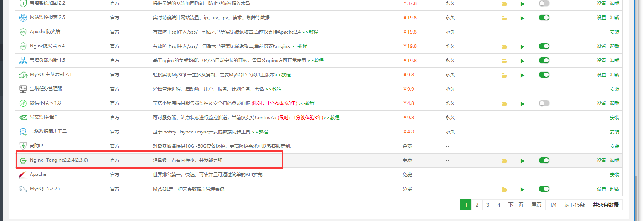
Task: Click 卸载 for MySQL 5.7.25
Action: [x=615, y=189]
